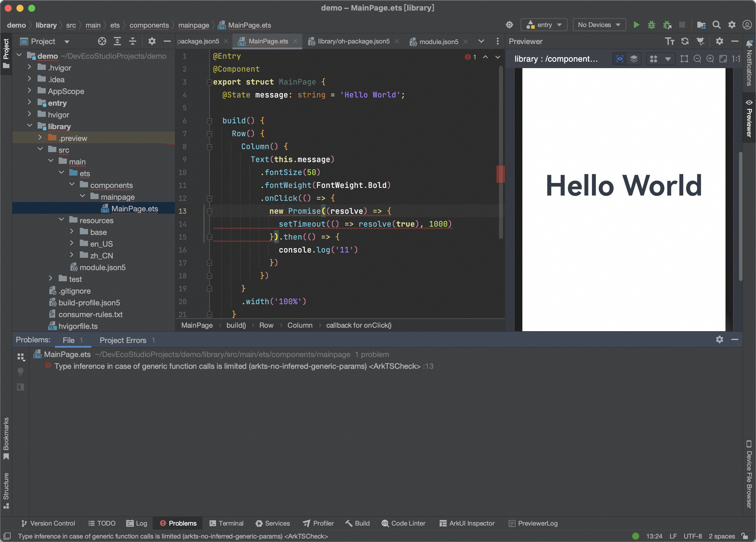Screen dimensions: 756x542
Task: Toggle the Previewer side panel
Action: [x=749, y=118]
